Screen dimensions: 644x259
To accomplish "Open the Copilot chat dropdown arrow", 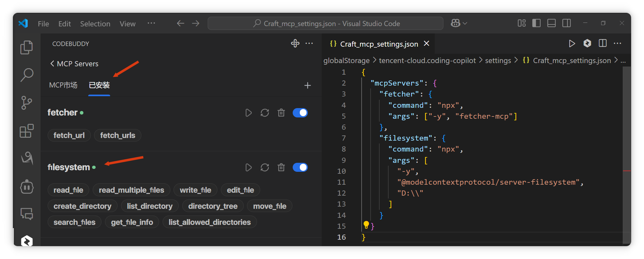I will click(x=465, y=23).
